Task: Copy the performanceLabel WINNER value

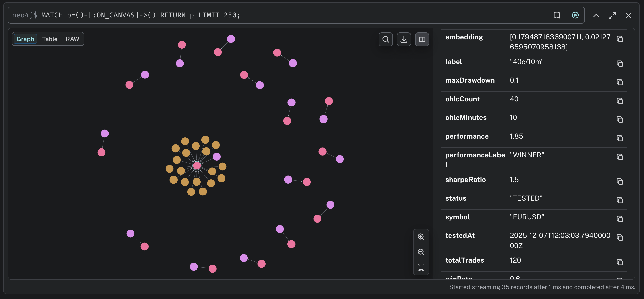Action: coord(620,157)
